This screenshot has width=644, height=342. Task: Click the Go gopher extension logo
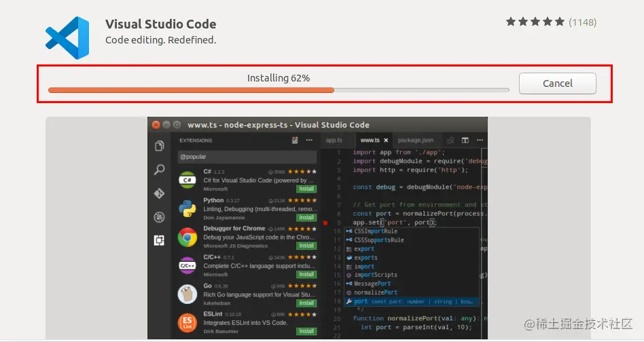click(187, 294)
